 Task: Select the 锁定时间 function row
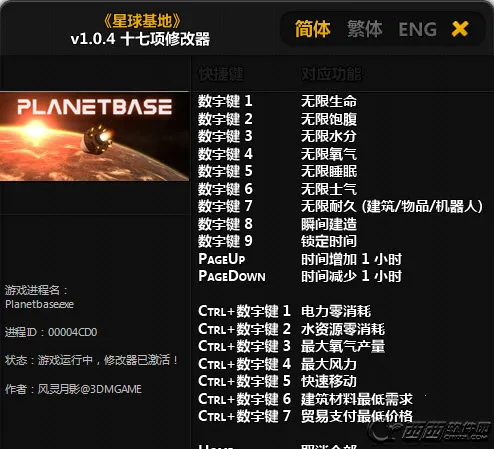[329, 241]
